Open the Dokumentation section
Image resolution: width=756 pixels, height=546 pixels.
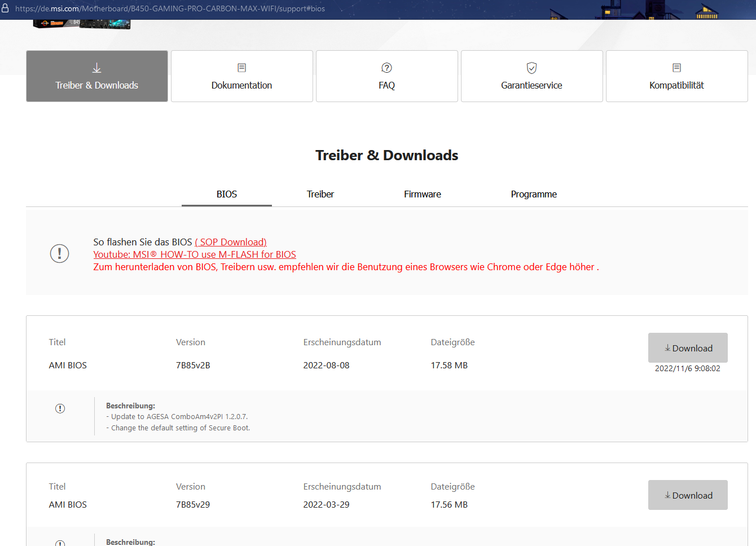(242, 76)
